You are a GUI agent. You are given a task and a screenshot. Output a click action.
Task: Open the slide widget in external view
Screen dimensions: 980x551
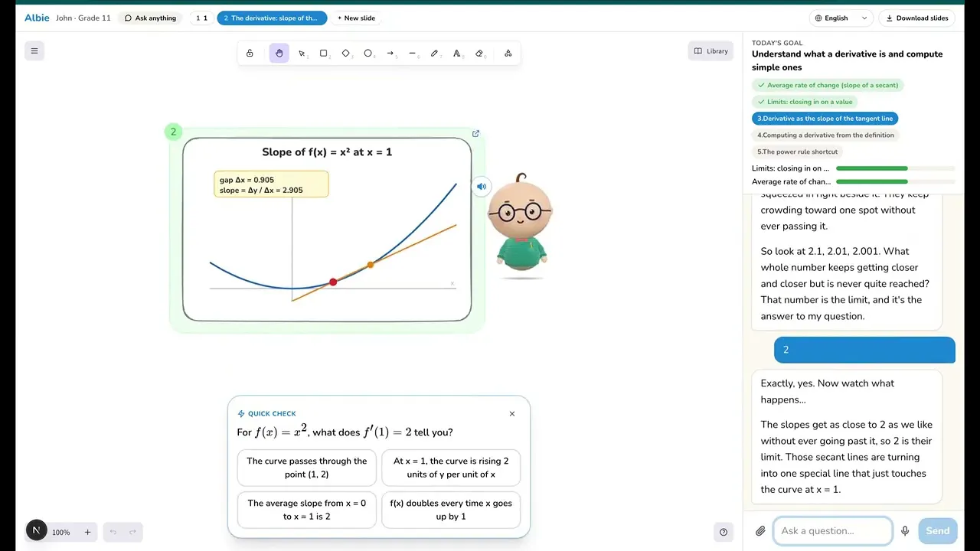tap(475, 133)
